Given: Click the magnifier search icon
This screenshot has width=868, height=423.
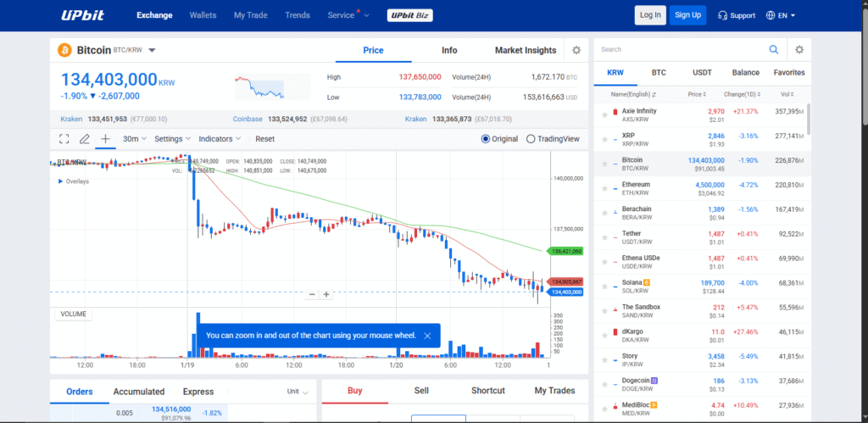Looking at the screenshot, I should pyautogui.click(x=773, y=50).
